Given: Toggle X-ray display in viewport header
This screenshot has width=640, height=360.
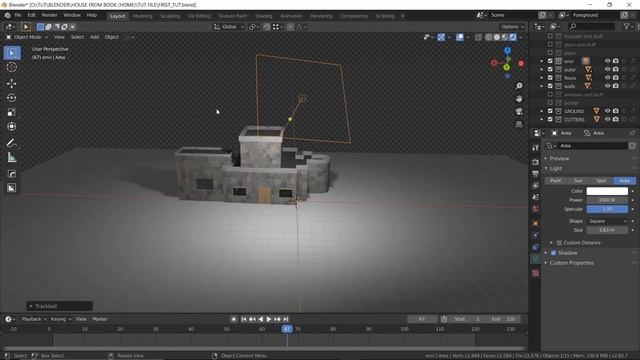Looking at the screenshot, I should 478,38.
